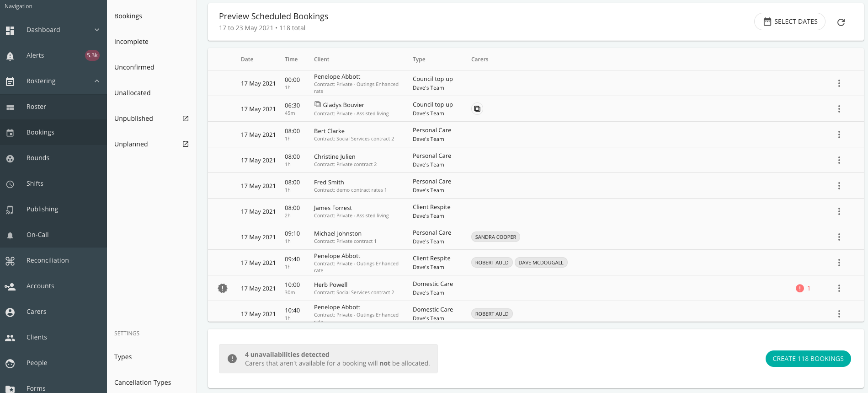Open more options for Penelope Abbott 10:40 booking
This screenshot has height=393, width=868.
(x=839, y=314)
